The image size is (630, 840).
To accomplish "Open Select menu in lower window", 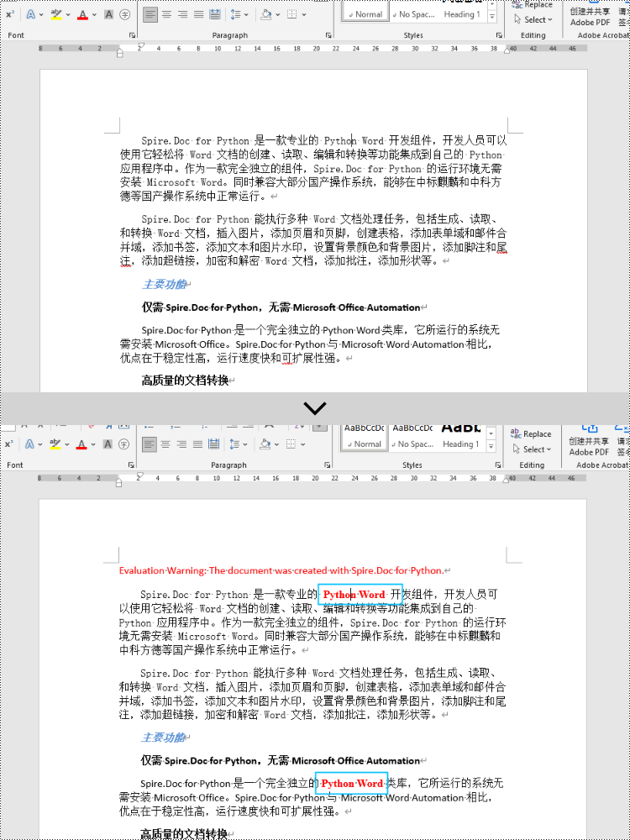I will point(532,449).
